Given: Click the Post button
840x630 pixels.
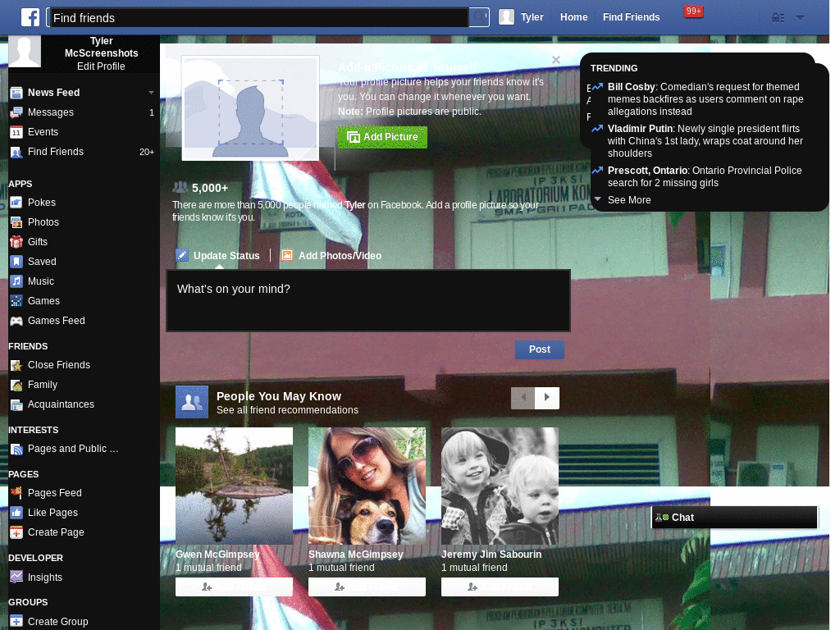Looking at the screenshot, I should click(540, 349).
